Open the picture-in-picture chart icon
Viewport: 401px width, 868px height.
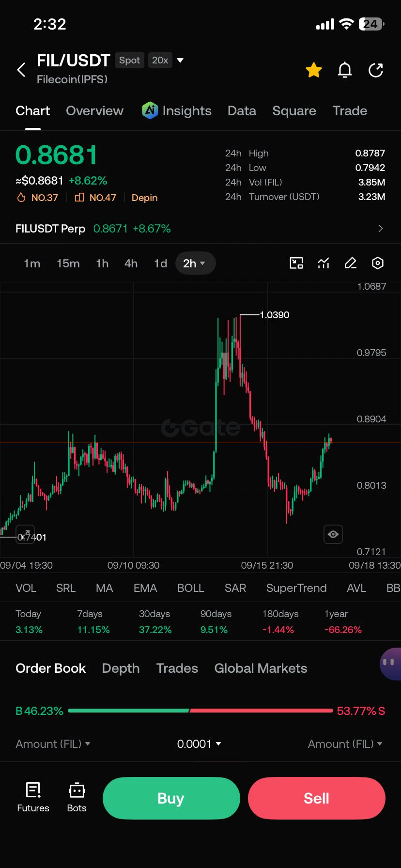tap(296, 263)
